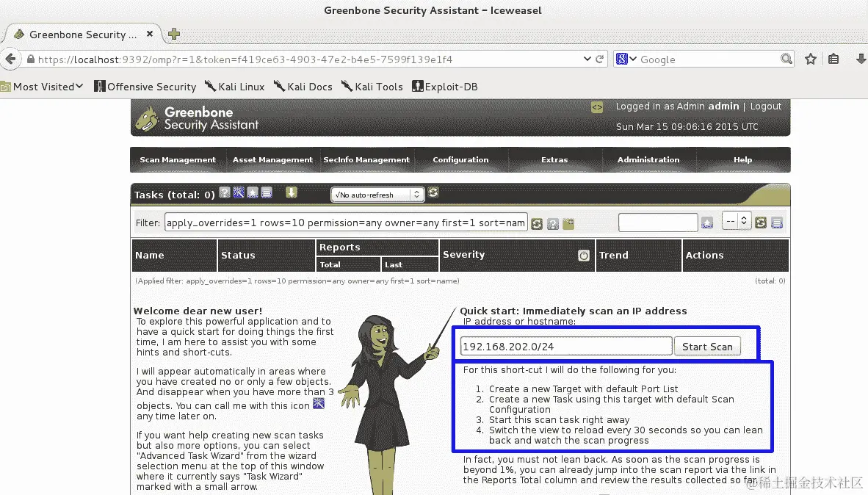The image size is (868, 495).
Task: Click into the Filter text field
Action: click(x=345, y=223)
